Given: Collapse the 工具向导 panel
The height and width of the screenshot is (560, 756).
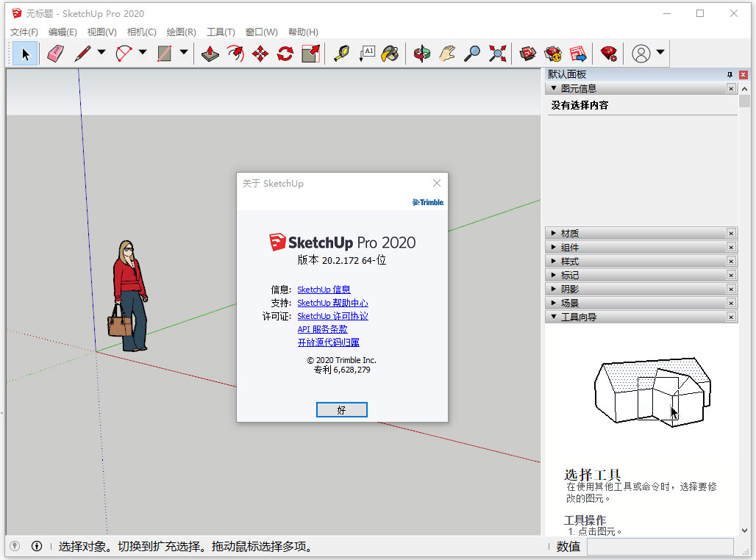Looking at the screenshot, I should (554, 316).
